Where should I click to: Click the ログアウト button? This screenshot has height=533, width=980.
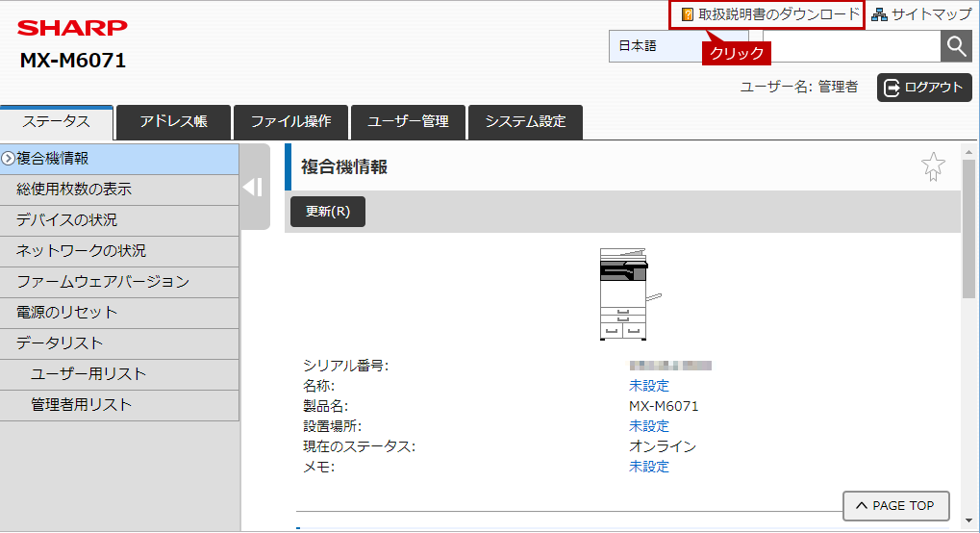click(x=924, y=87)
